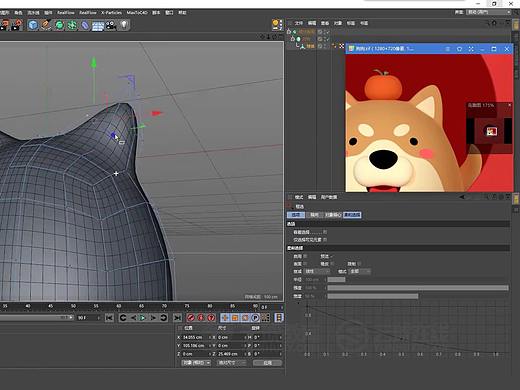The height and width of the screenshot is (390, 520).
Task: Toggle autokeying red button
Action: pos(201,318)
